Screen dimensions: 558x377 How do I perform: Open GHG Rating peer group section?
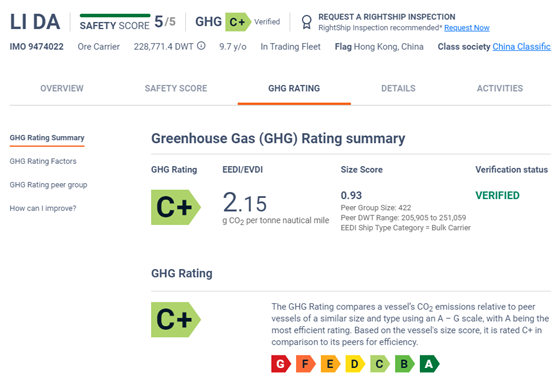48,185
